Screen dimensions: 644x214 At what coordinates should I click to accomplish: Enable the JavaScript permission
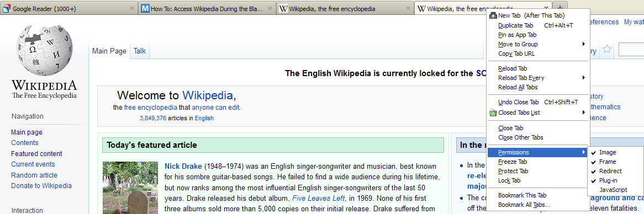pyautogui.click(x=615, y=190)
